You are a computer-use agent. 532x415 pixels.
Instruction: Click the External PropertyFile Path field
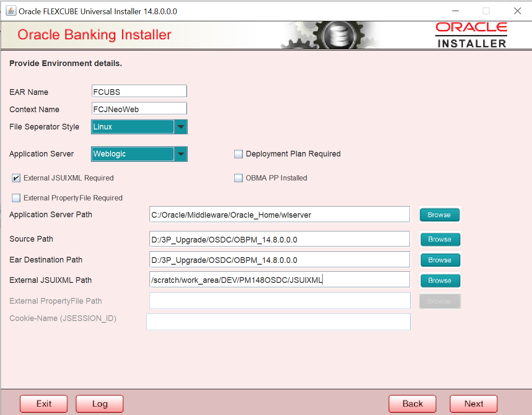280,301
